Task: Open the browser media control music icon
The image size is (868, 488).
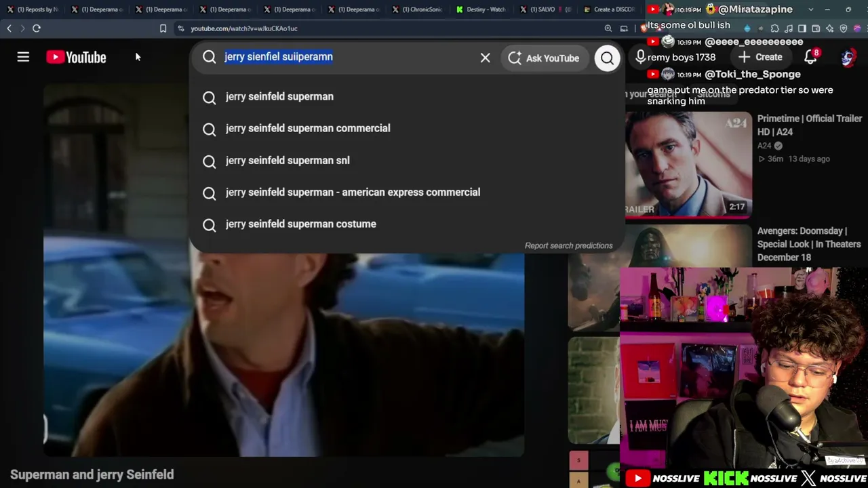Action: click(x=788, y=28)
